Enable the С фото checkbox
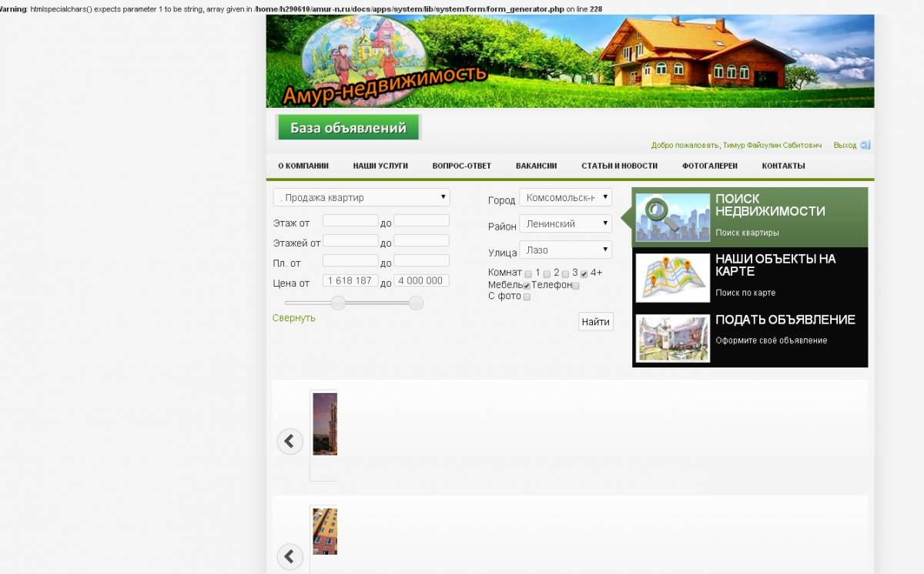Image resolution: width=924 pixels, height=574 pixels. (x=527, y=297)
